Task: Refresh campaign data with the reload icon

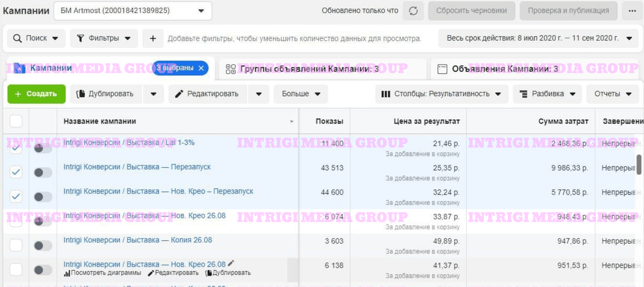Action: tap(413, 11)
